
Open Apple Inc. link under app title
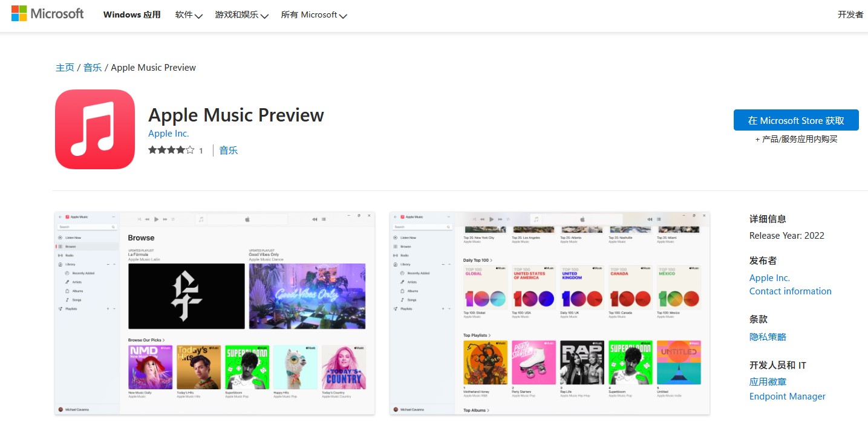point(169,134)
